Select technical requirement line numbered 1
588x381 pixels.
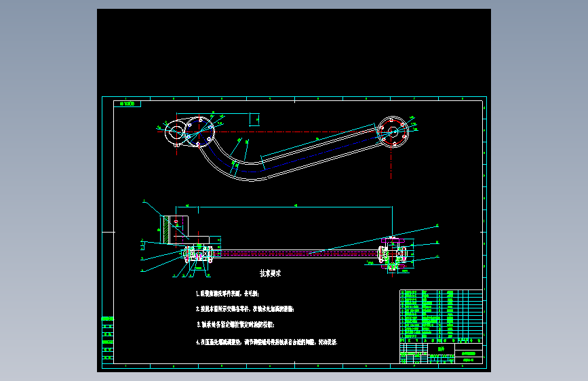[227, 294]
